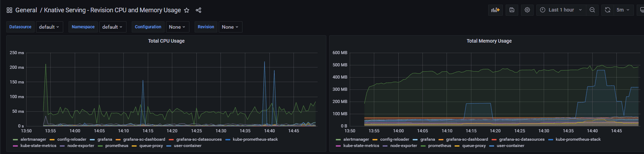This screenshot has width=644, height=154.
Task: Toggle kube-prometheus-stack series in CPU legend
Action: click(x=255, y=140)
